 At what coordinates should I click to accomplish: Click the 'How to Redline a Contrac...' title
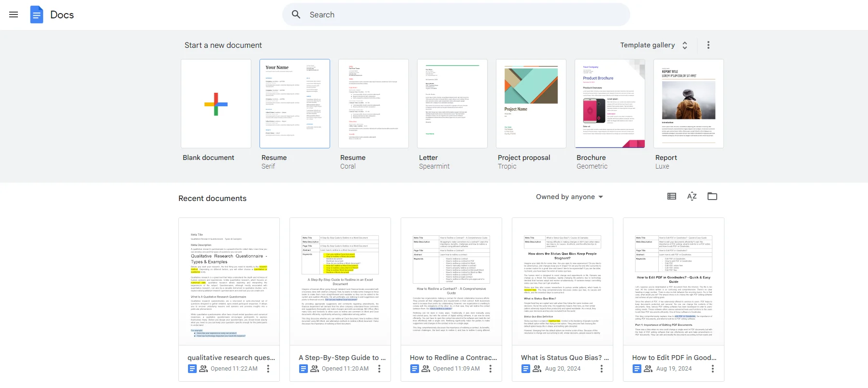pos(453,358)
